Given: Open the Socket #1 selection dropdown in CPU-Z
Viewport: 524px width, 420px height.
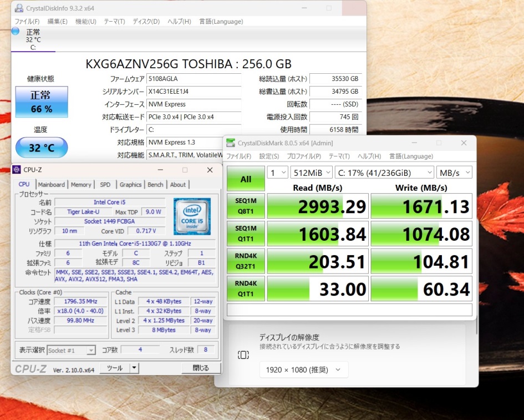Looking at the screenshot, I should pyautogui.click(x=71, y=350).
